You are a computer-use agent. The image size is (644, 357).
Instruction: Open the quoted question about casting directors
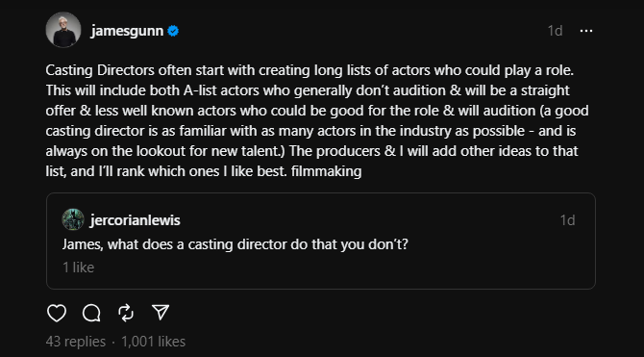pos(235,244)
